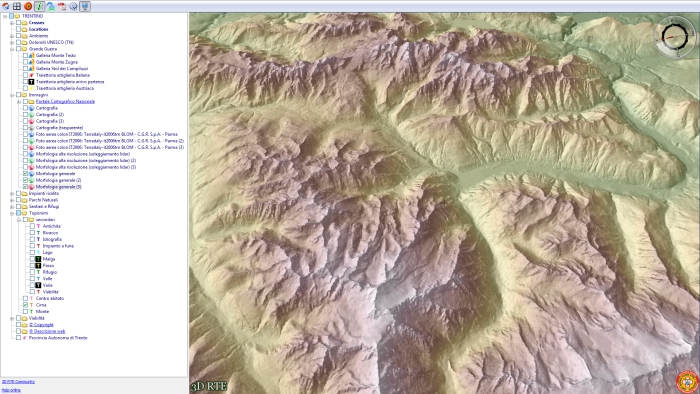
Task: Expand the Viabilità folder node
Action: pos(12,318)
